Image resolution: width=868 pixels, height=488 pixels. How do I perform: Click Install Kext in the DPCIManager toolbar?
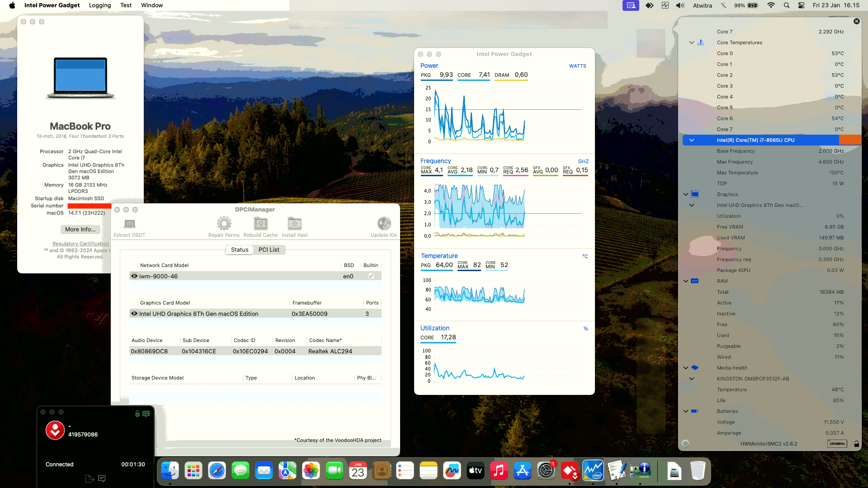click(294, 227)
